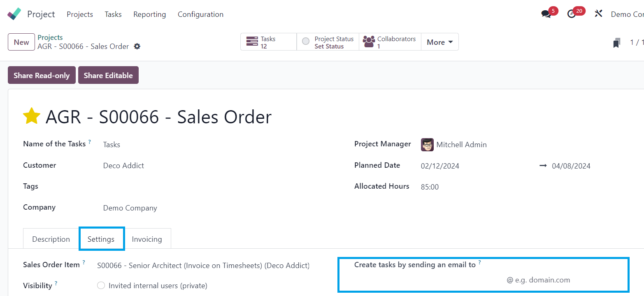
Task: Click the Projects breadcrumb link
Action: tap(50, 37)
